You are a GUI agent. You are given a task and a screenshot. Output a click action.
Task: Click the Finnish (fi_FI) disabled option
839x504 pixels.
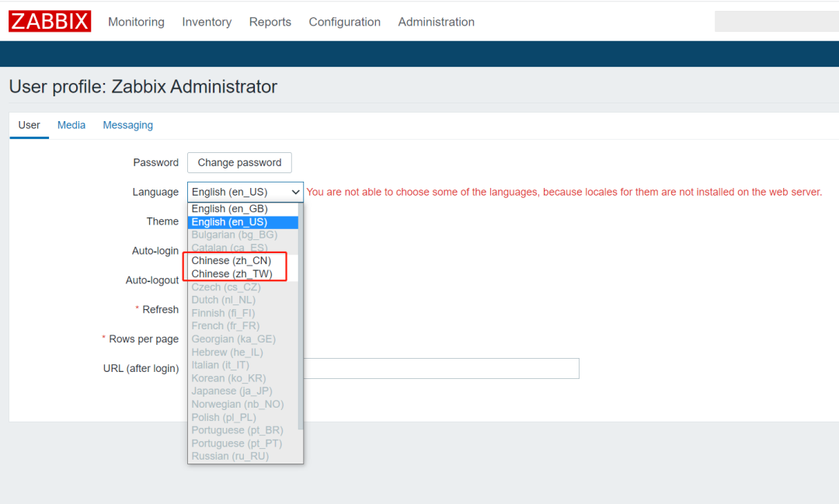tap(243, 313)
